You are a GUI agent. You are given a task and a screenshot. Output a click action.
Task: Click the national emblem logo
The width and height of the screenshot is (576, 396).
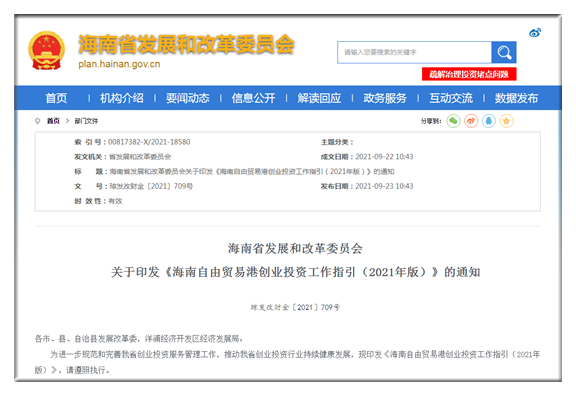[46, 51]
